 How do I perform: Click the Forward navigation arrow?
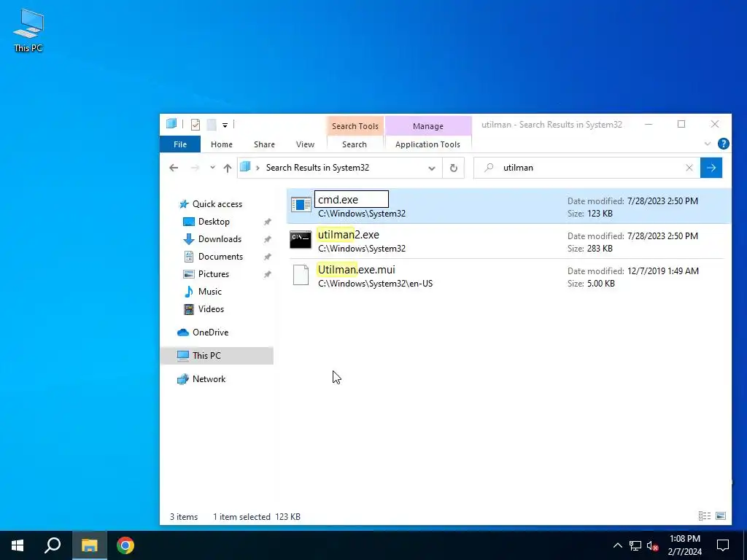tap(195, 168)
